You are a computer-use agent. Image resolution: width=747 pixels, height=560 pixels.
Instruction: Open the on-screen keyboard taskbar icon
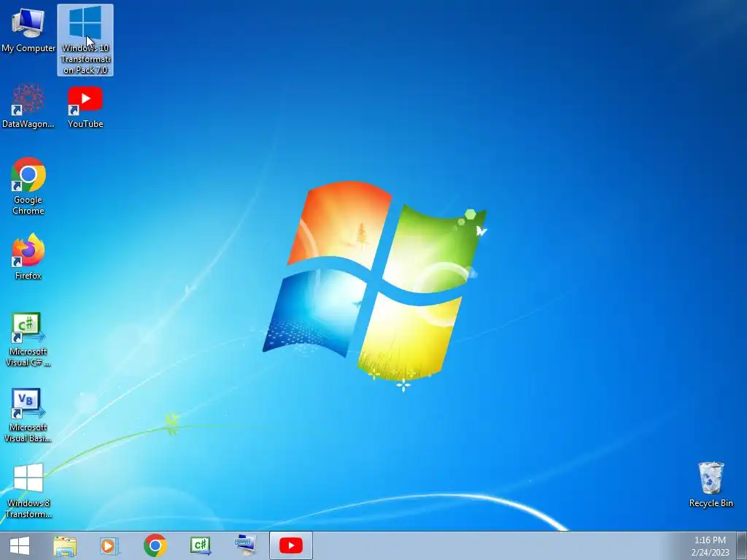(245, 545)
